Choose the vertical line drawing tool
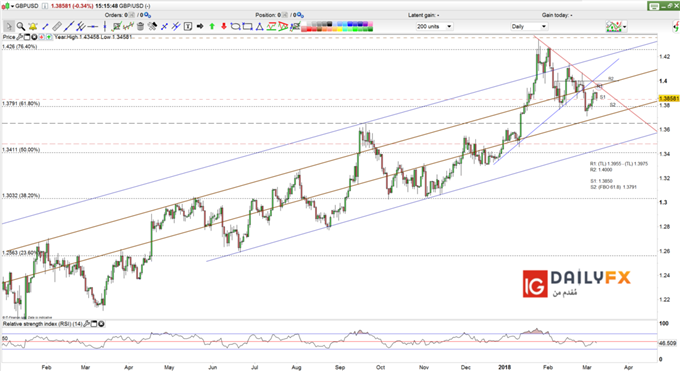 105,26
